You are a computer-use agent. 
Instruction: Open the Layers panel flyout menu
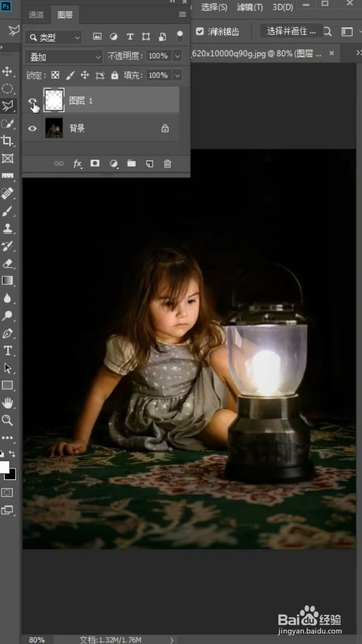point(183,15)
